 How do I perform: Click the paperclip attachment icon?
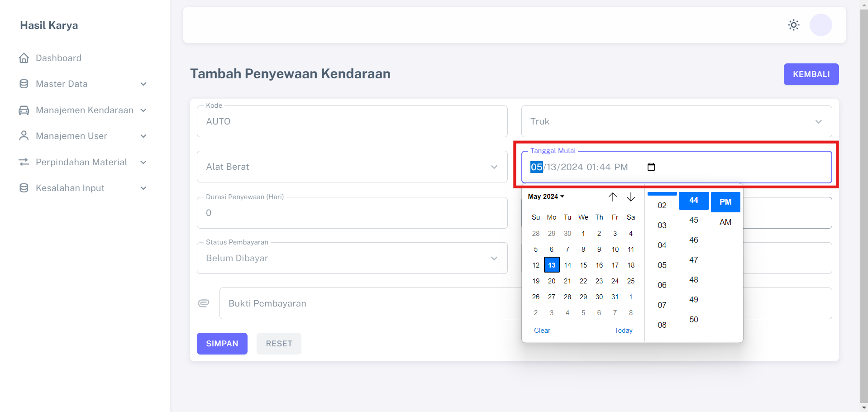tap(204, 303)
